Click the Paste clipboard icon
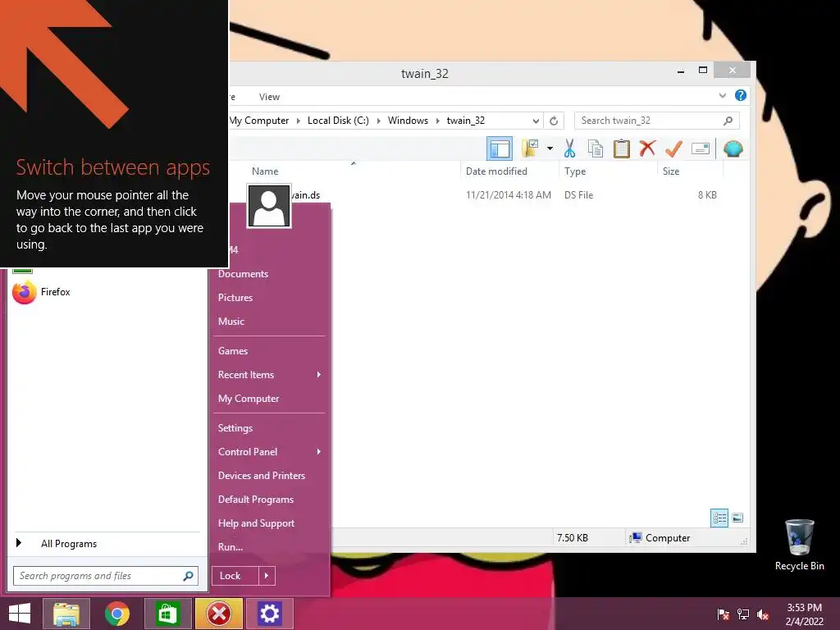The height and width of the screenshot is (630, 840). point(622,148)
